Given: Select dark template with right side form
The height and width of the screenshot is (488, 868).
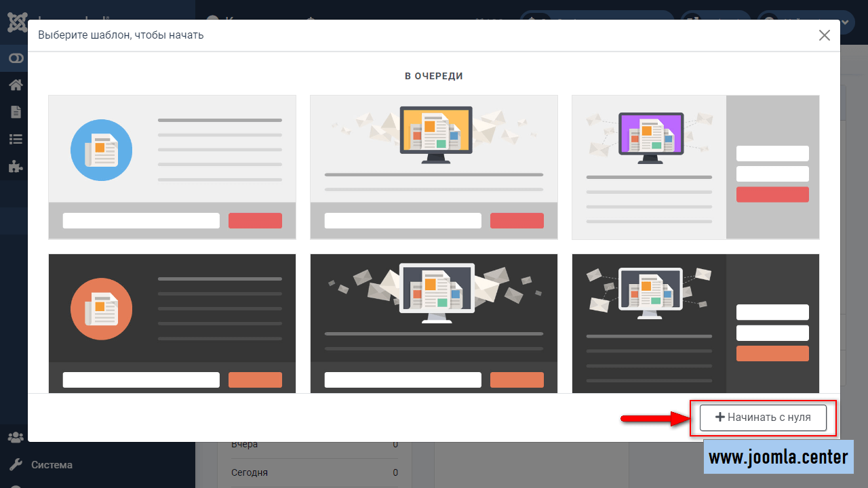Looking at the screenshot, I should (x=695, y=323).
